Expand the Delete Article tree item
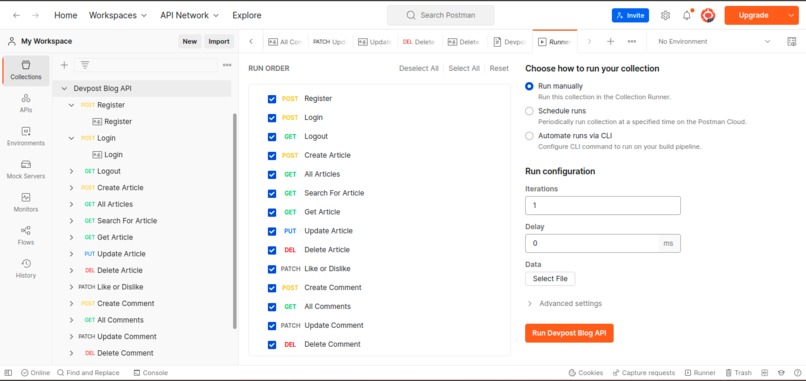 click(x=71, y=270)
